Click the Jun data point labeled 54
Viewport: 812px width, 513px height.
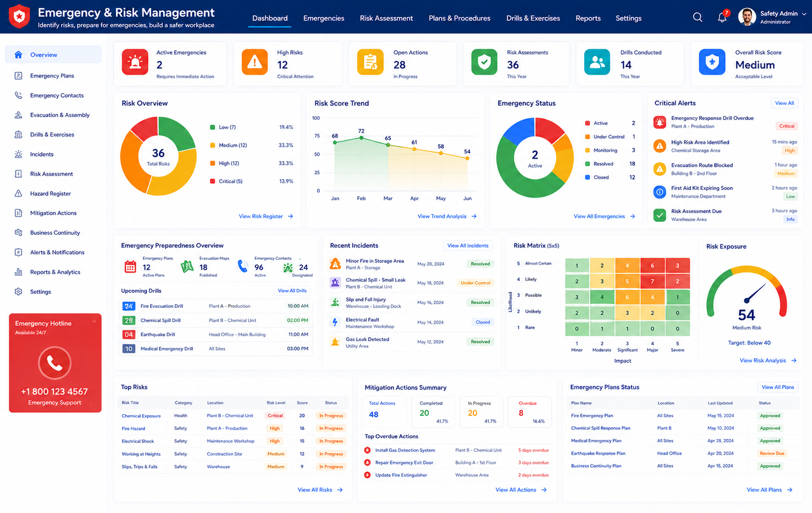(467, 158)
